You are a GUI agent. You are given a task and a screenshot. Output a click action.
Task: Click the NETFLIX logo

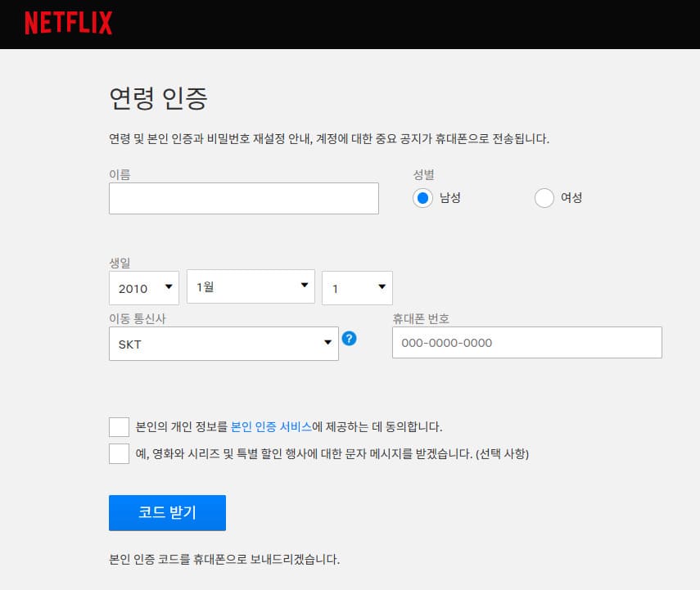[70, 24]
